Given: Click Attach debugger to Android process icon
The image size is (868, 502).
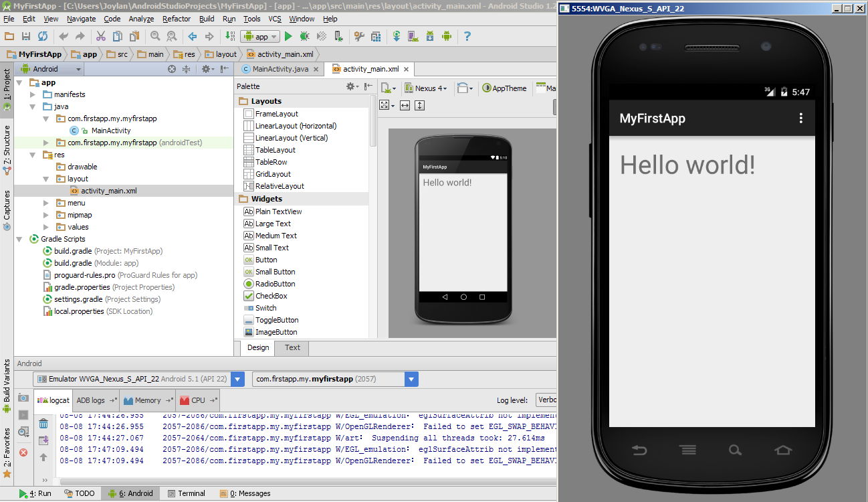Looking at the screenshot, I should 338,36.
